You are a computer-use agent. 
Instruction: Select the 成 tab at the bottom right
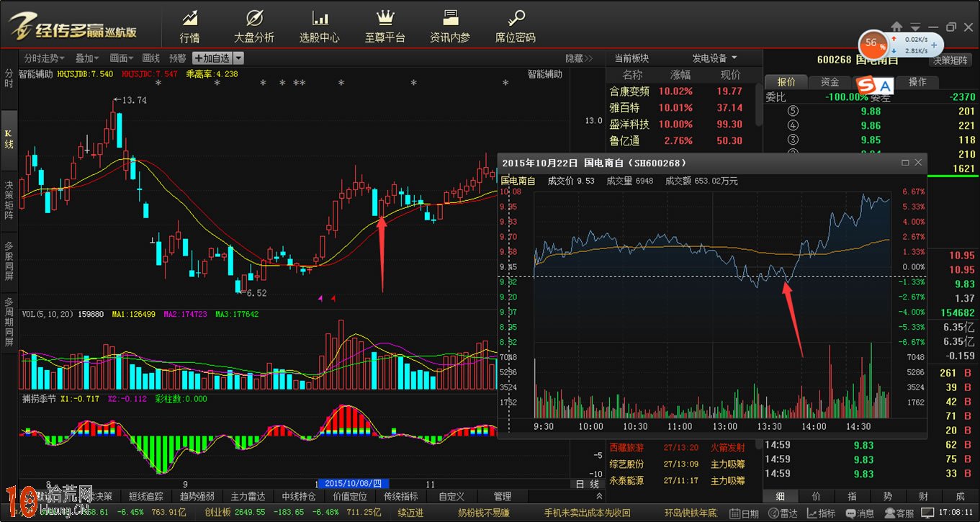[960, 497]
